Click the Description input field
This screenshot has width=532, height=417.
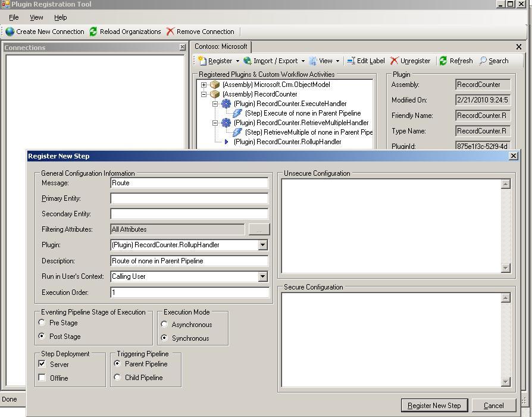click(x=189, y=261)
